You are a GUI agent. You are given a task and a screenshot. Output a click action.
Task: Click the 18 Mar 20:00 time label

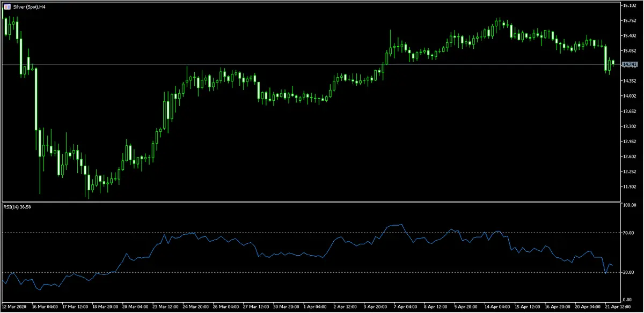click(105, 308)
